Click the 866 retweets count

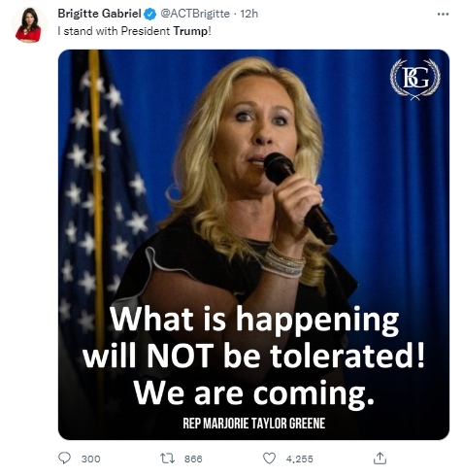tap(193, 459)
